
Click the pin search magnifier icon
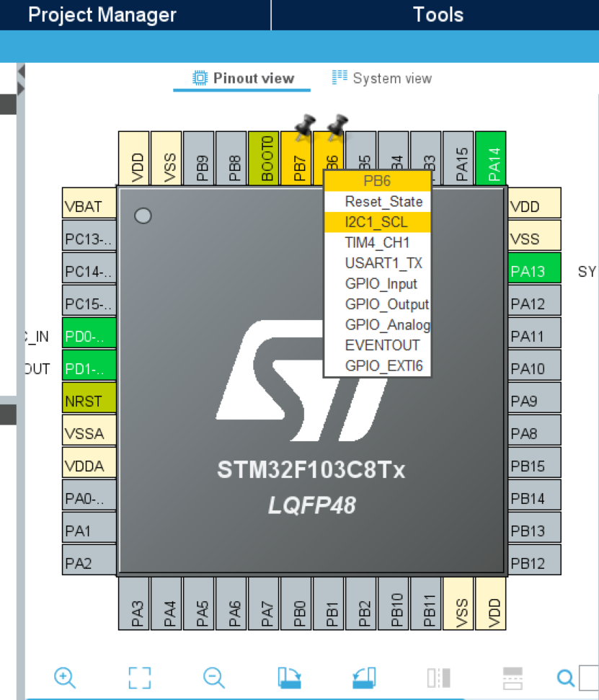point(566,678)
